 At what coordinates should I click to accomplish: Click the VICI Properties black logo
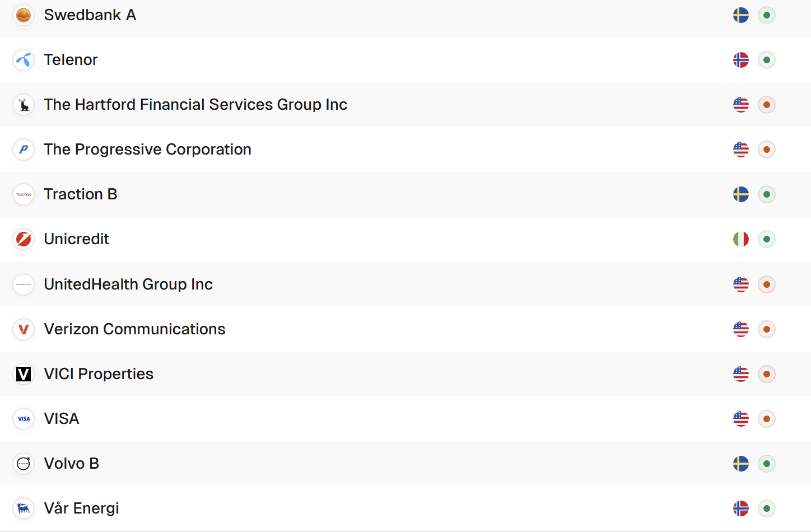[24, 374]
